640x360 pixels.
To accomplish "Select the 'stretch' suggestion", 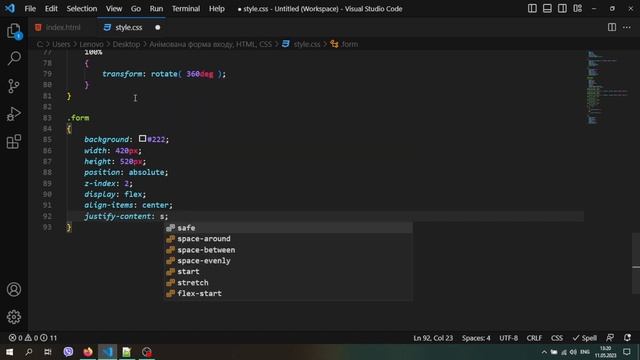I will click(x=288, y=282).
